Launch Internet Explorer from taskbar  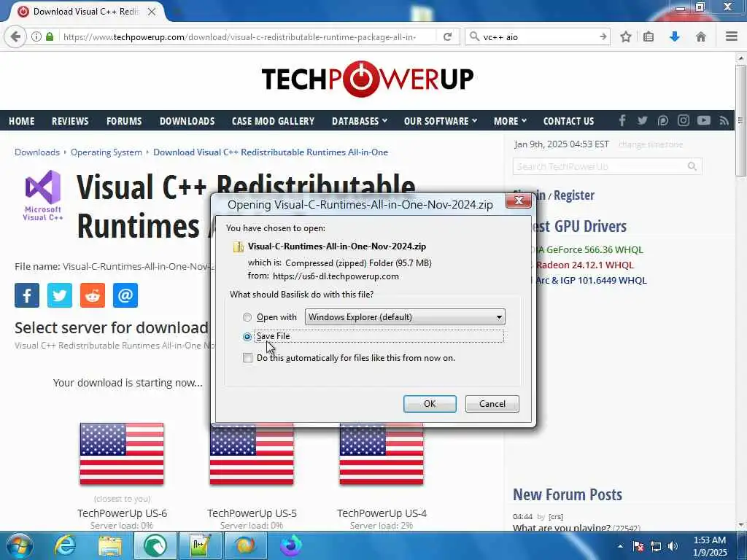pyautogui.click(x=65, y=545)
